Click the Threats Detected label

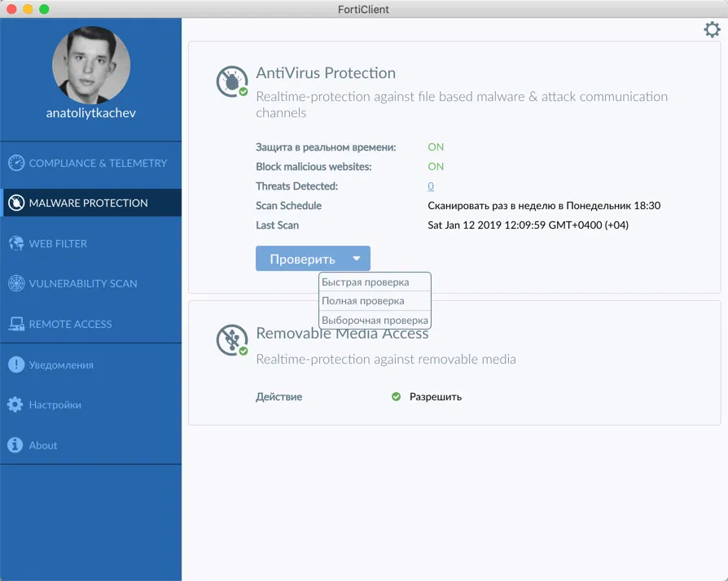(296, 186)
